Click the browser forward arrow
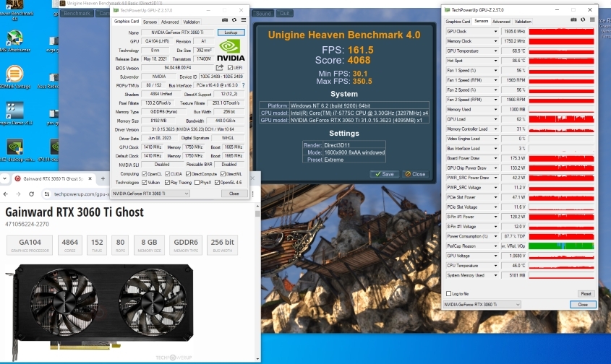611x364 pixels. click(18, 194)
